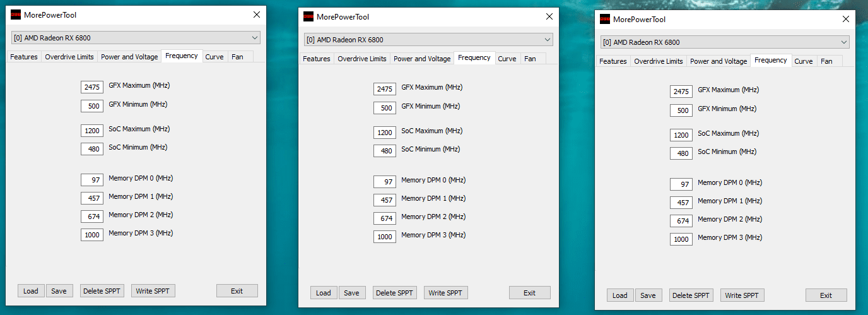Click Delete SPPT in middle window
The height and width of the screenshot is (315, 868).
(395, 292)
